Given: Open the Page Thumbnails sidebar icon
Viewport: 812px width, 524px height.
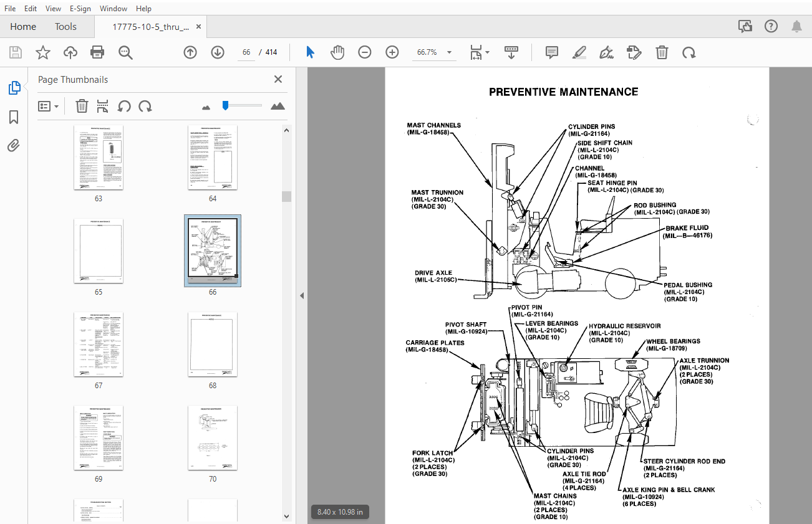Looking at the screenshot, I should coord(14,88).
